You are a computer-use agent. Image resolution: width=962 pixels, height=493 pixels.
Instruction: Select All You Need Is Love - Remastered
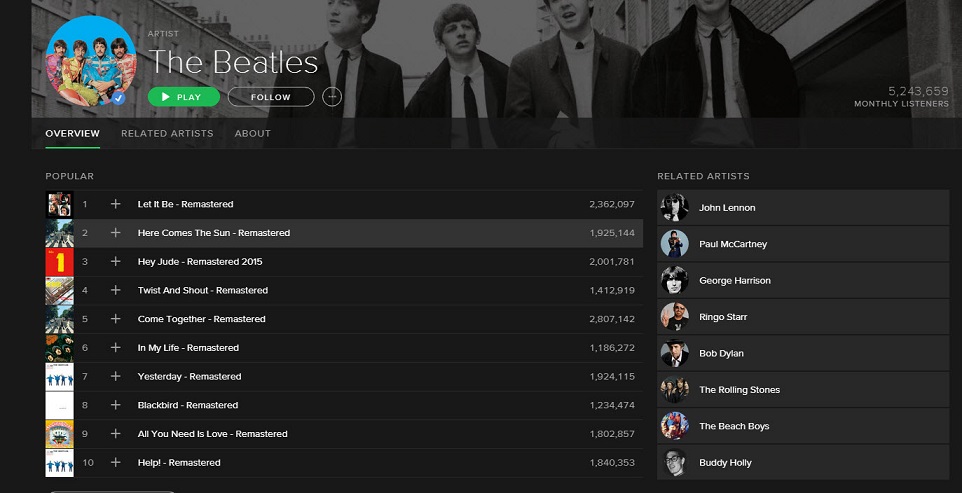pos(212,434)
